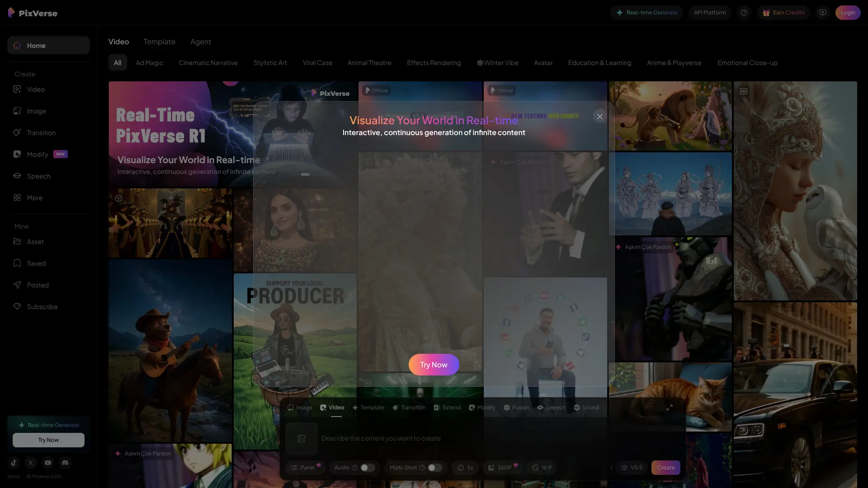Screen dimensions: 868x488
Task: Switch to the Template top tab
Action: (159, 42)
